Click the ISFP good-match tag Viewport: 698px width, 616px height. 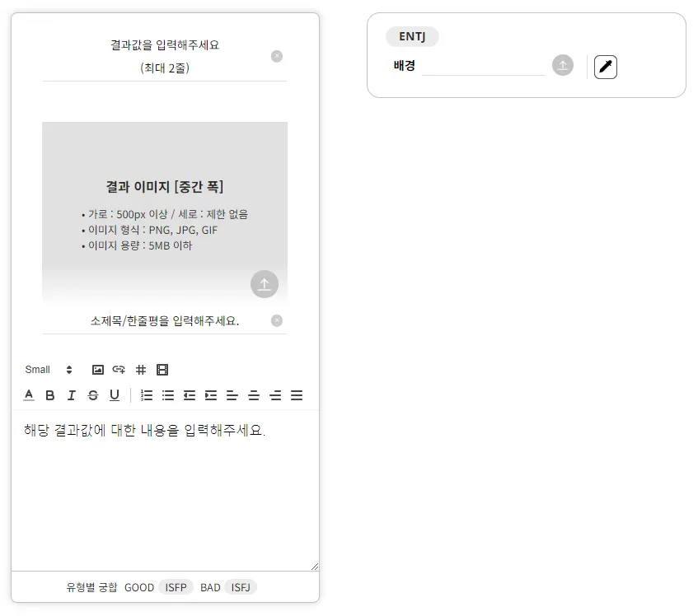176,587
